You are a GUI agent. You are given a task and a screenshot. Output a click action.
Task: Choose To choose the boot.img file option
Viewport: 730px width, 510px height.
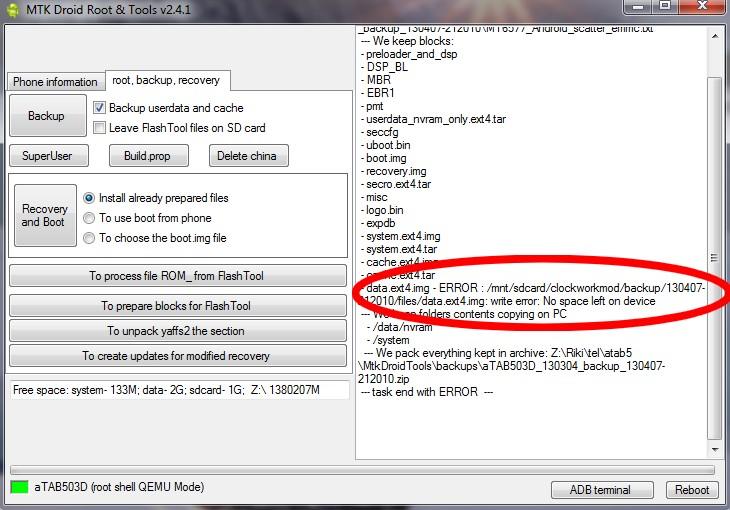pos(89,238)
